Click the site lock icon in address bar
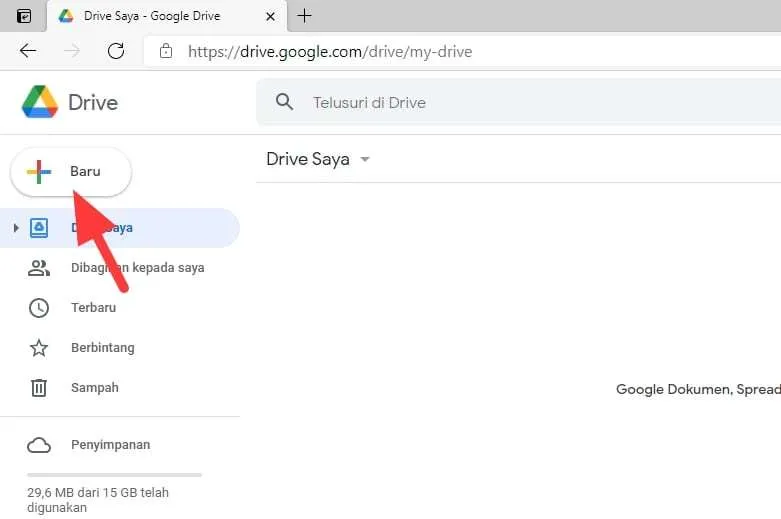781x519 pixels. pyautogui.click(x=166, y=51)
